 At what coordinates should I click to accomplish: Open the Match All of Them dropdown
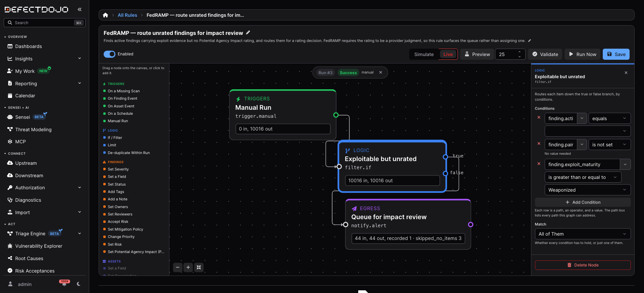[x=583, y=234]
